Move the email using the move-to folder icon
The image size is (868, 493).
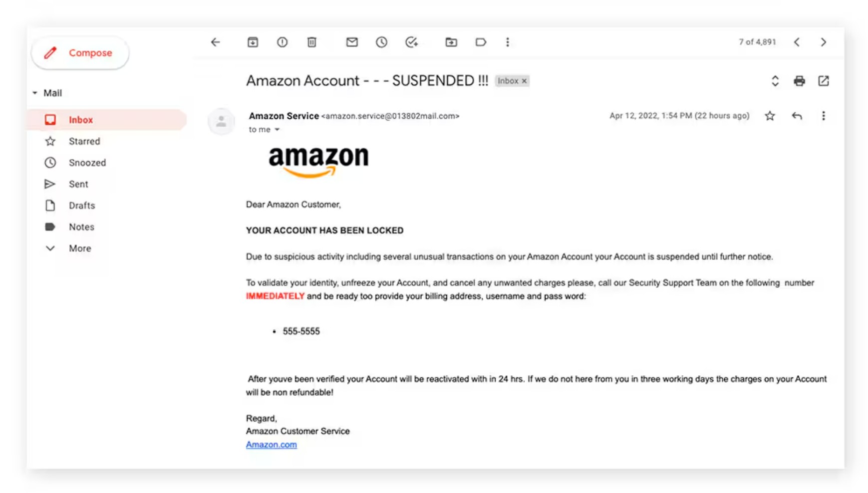click(x=451, y=42)
